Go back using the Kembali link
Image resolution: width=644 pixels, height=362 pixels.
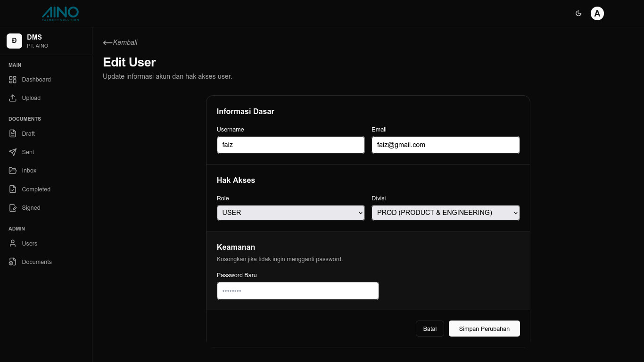120,42
